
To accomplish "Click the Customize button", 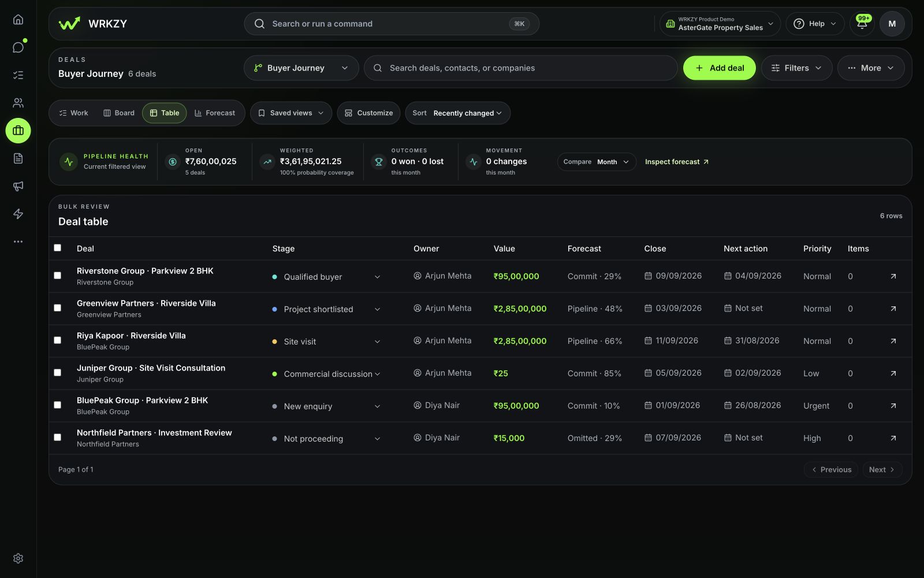I will click(x=369, y=113).
